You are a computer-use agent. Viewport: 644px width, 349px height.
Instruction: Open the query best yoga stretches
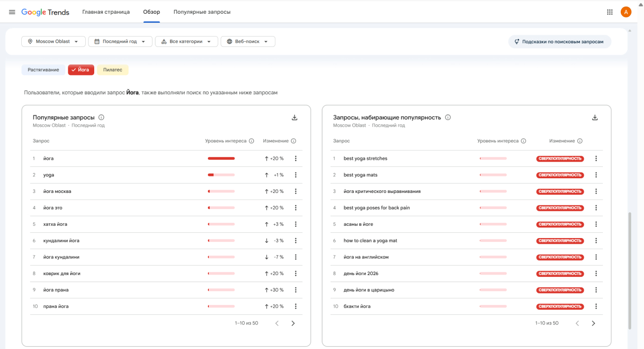(366, 158)
